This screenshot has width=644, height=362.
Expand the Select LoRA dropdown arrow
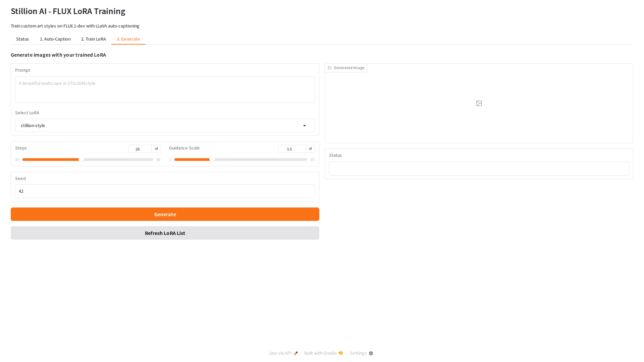305,126
